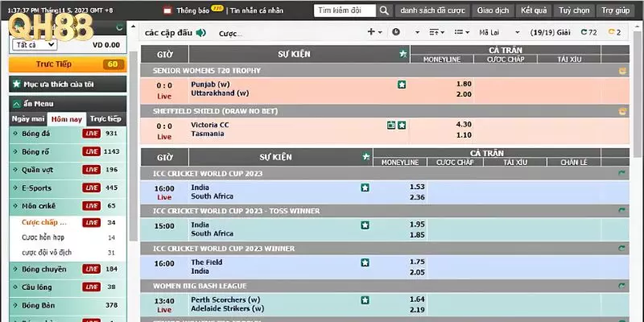The width and height of the screenshot is (644, 322).
Task: Click the Thông báo notification icon
Action: (x=167, y=11)
